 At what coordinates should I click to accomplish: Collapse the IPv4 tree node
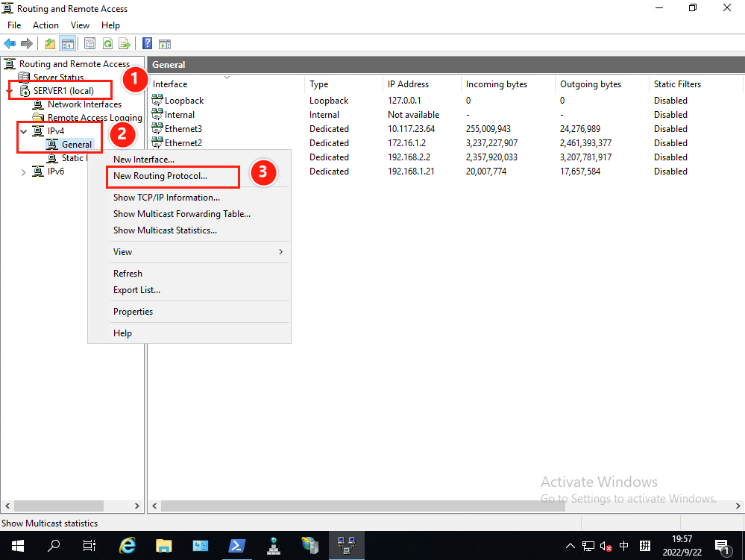pos(23,131)
